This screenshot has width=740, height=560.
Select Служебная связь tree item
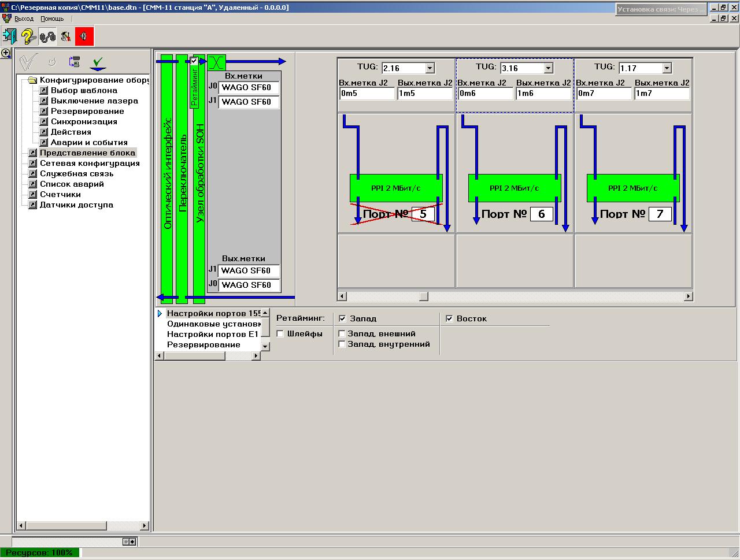click(76, 174)
